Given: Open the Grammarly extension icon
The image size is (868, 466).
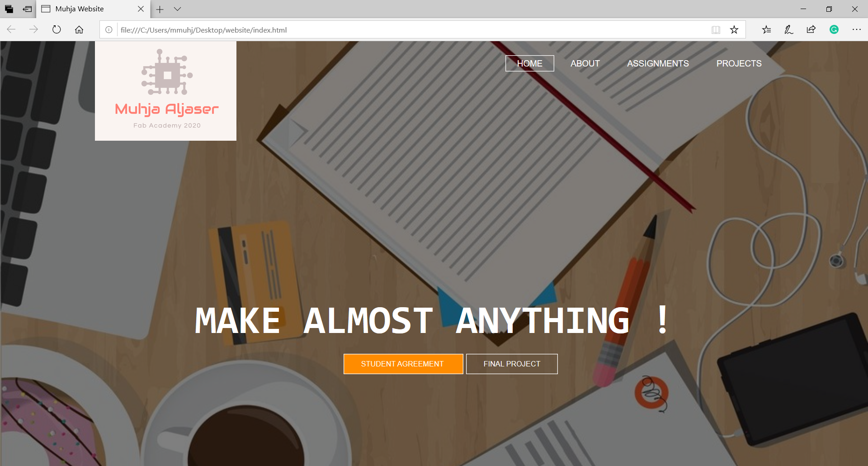Looking at the screenshot, I should coord(834,30).
